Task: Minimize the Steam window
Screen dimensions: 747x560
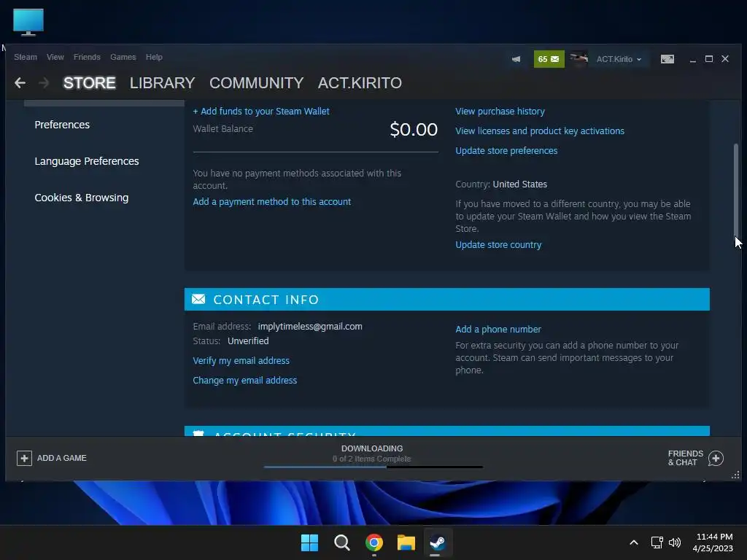Action: pyautogui.click(x=693, y=59)
